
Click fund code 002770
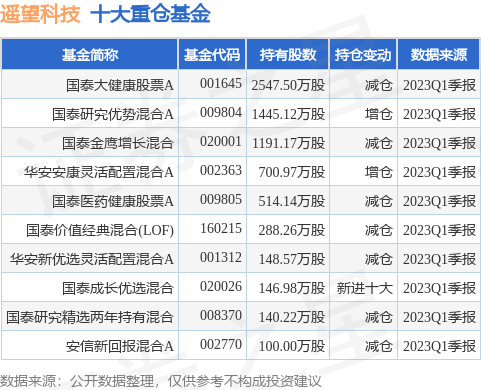coord(221,344)
